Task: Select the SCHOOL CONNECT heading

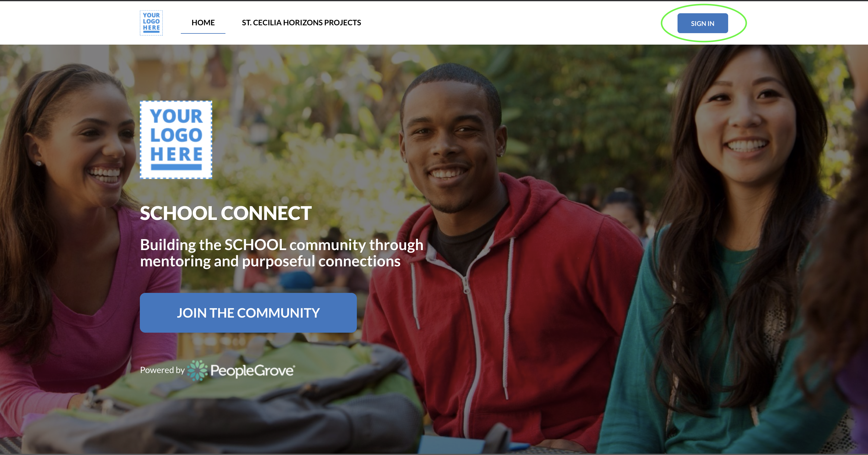Action: click(226, 213)
